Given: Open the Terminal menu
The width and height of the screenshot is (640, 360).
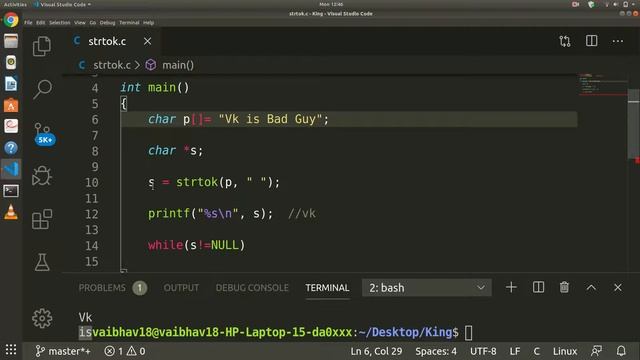Looking at the screenshot, I should [x=129, y=23].
